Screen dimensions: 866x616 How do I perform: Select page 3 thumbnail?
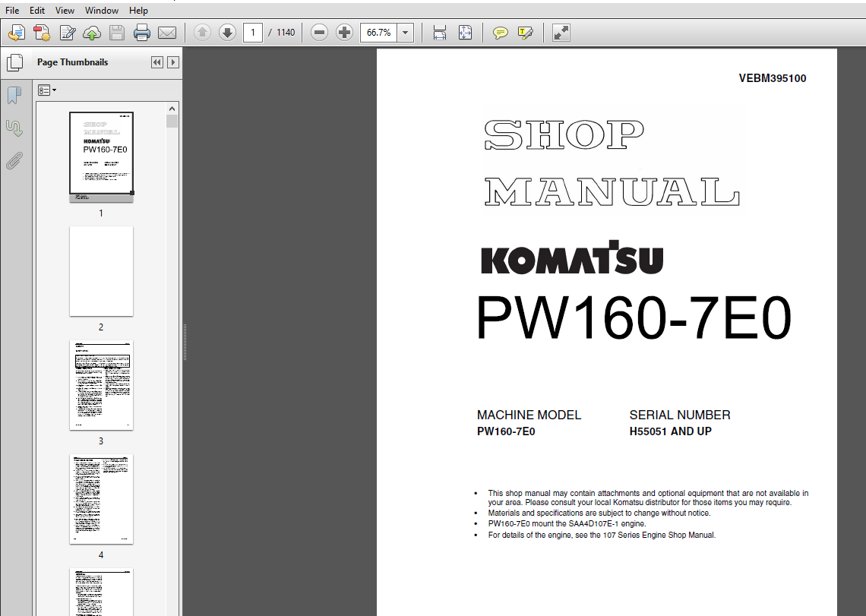pos(101,385)
